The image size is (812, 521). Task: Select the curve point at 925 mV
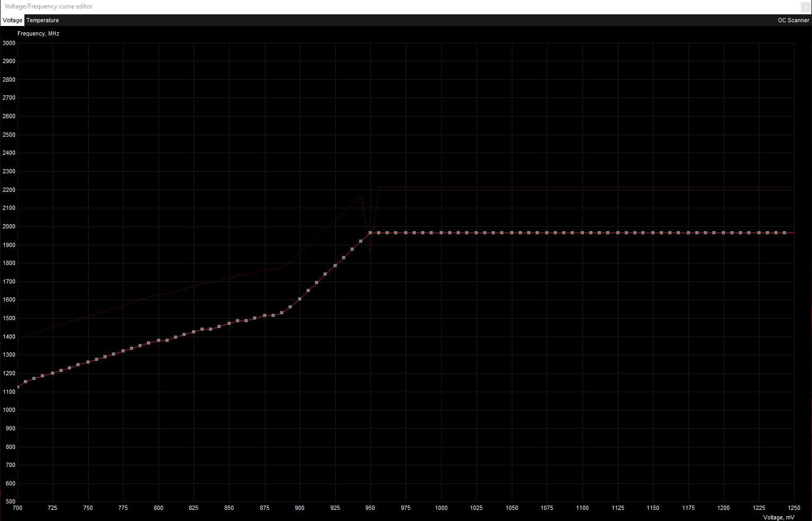point(335,266)
